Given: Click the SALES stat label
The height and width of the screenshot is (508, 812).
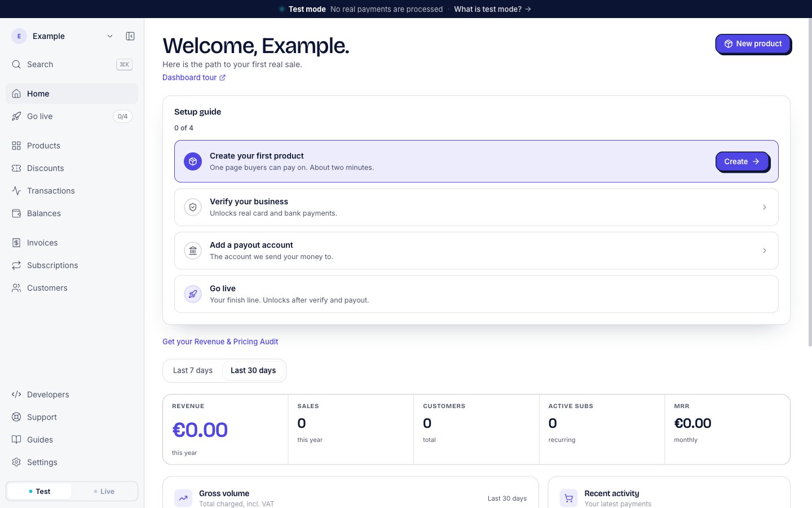Looking at the screenshot, I should pos(308,406).
